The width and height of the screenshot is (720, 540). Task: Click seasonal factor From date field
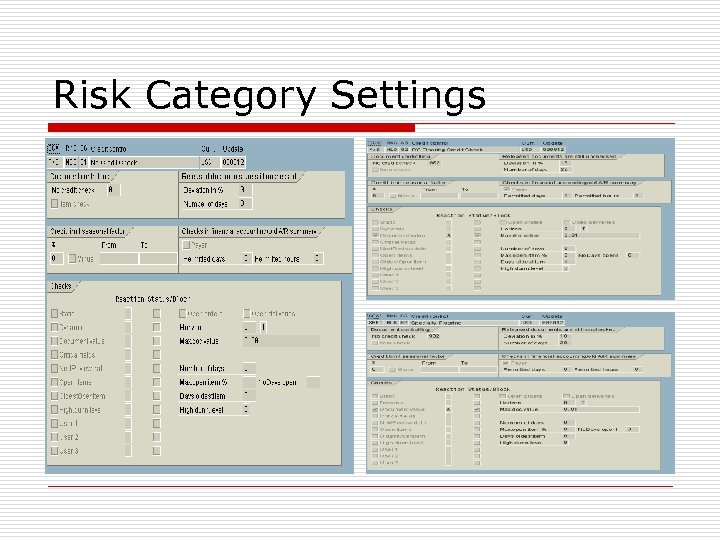(118, 259)
